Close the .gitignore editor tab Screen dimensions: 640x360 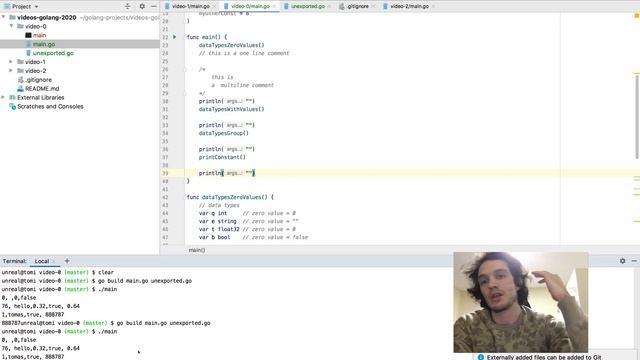(373, 7)
